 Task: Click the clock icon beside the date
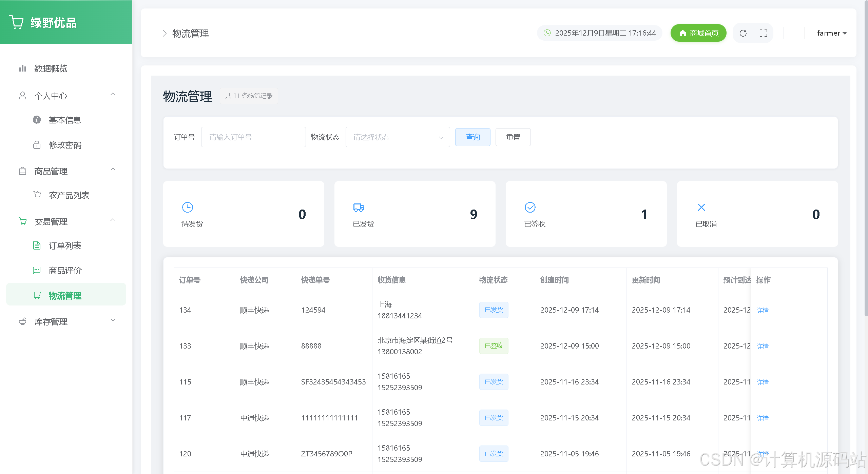point(547,33)
